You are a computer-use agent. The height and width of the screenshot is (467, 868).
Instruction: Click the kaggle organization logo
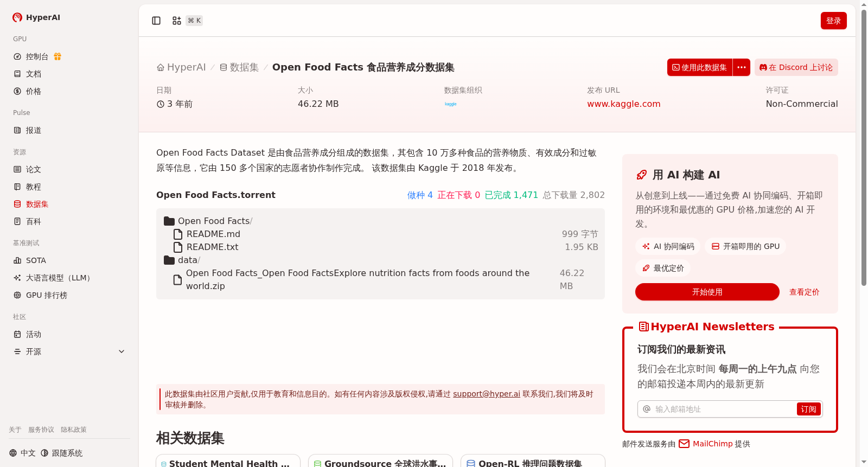pyautogui.click(x=451, y=104)
